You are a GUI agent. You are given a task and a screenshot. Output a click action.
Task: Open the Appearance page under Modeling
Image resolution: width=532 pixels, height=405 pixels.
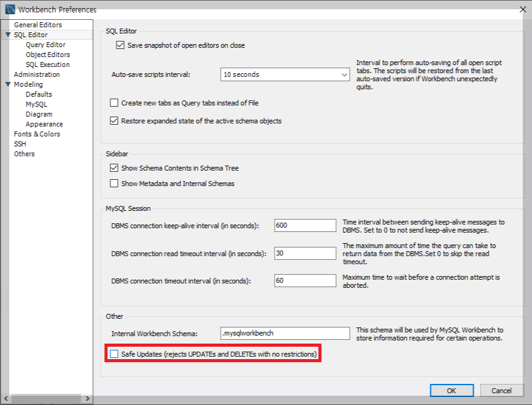click(x=45, y=124)
